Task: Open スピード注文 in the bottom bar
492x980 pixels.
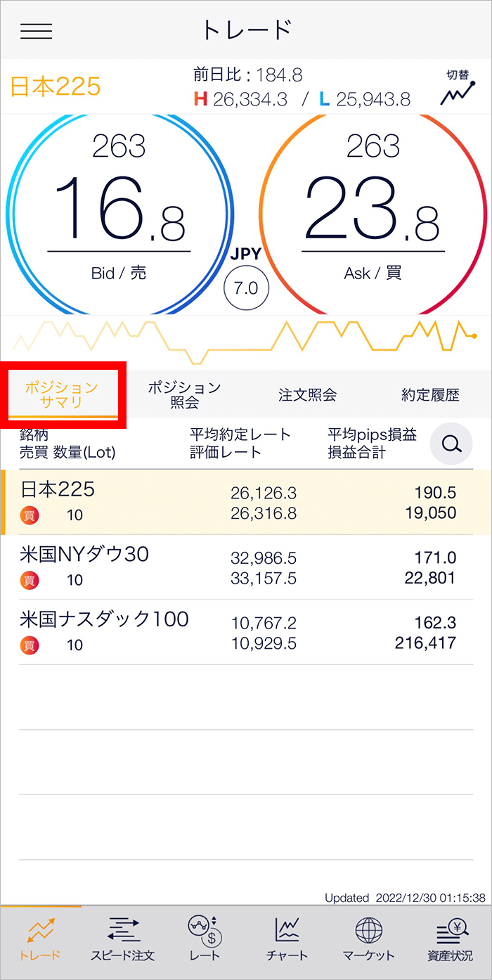Action: pyautogui.click(x=122, y=939)
